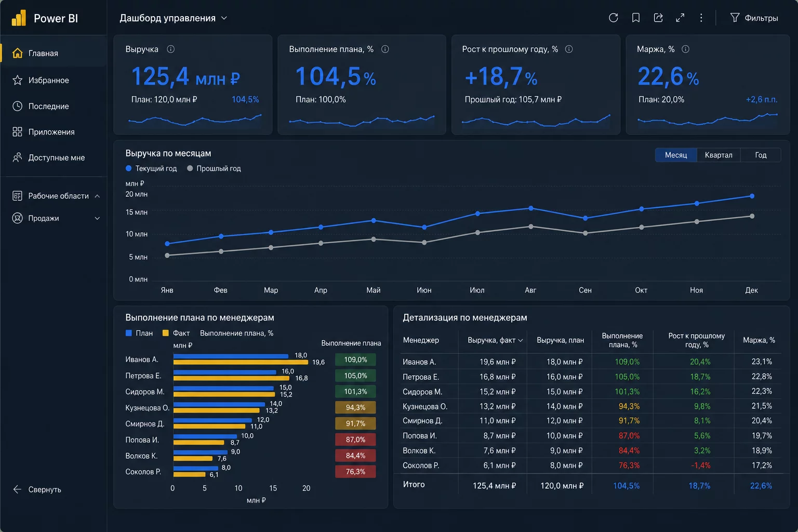This screenshot has height=532, width=798.
Task: Click the 109,0% green badge for Иванов
Action: click(x=355, y=360)
